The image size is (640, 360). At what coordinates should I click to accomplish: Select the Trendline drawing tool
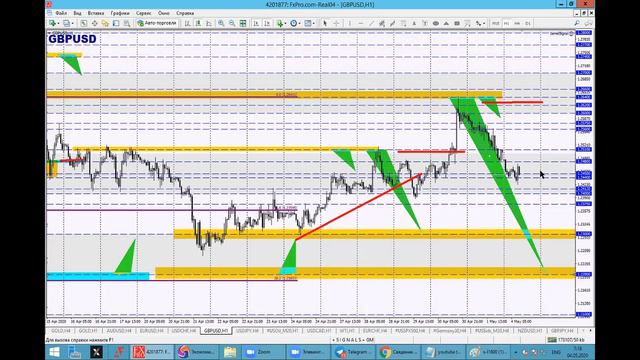pos(371,23)
